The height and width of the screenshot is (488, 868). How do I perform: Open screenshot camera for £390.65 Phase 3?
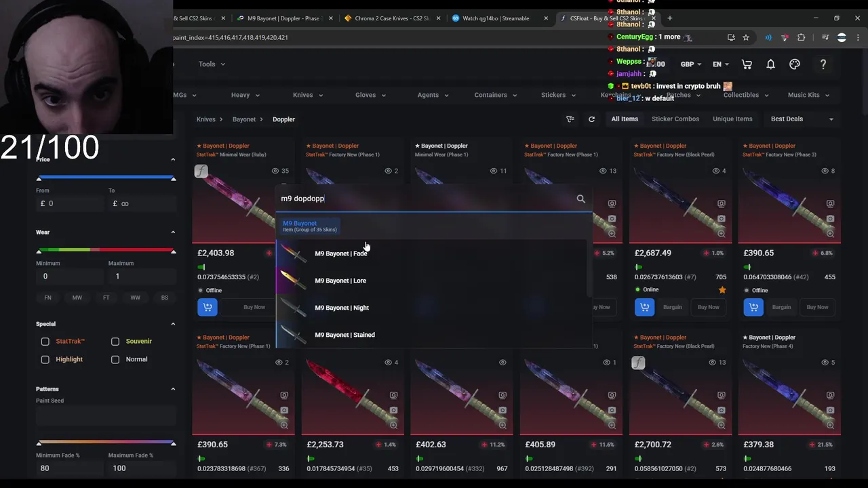[830, 218]
